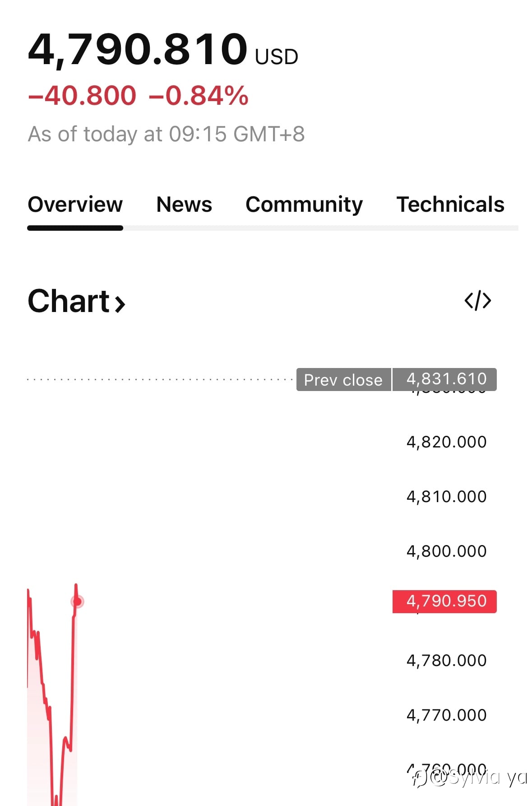Screen dimensions: 532x806
Task: Click the 4,820.000 axis label
Action: tap(446, 442)
